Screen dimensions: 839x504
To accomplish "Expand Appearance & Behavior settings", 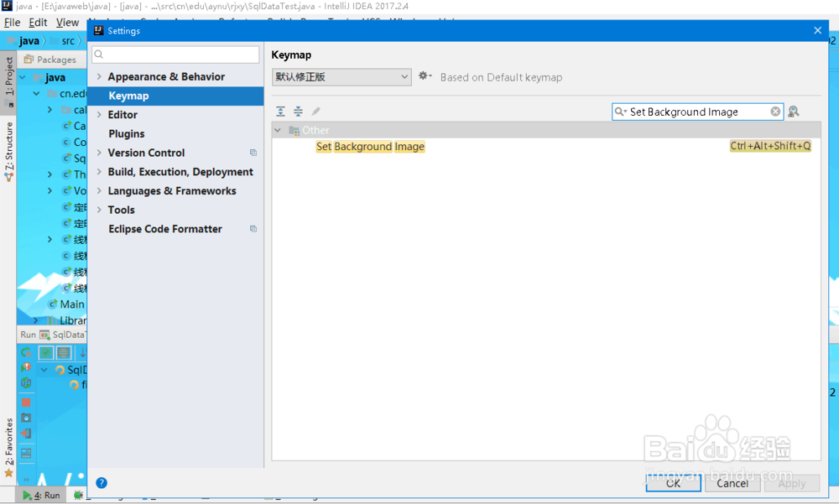I will [99, 76].
